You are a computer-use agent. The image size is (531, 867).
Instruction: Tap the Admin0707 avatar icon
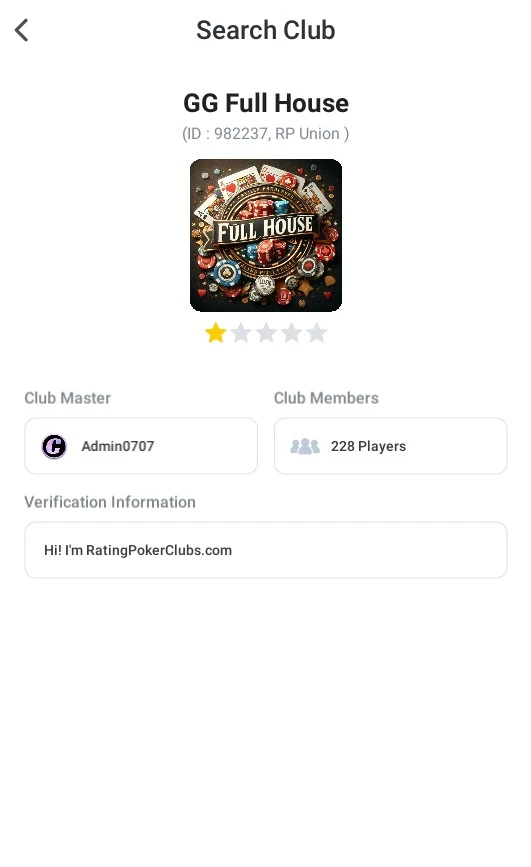coord(54,446)
